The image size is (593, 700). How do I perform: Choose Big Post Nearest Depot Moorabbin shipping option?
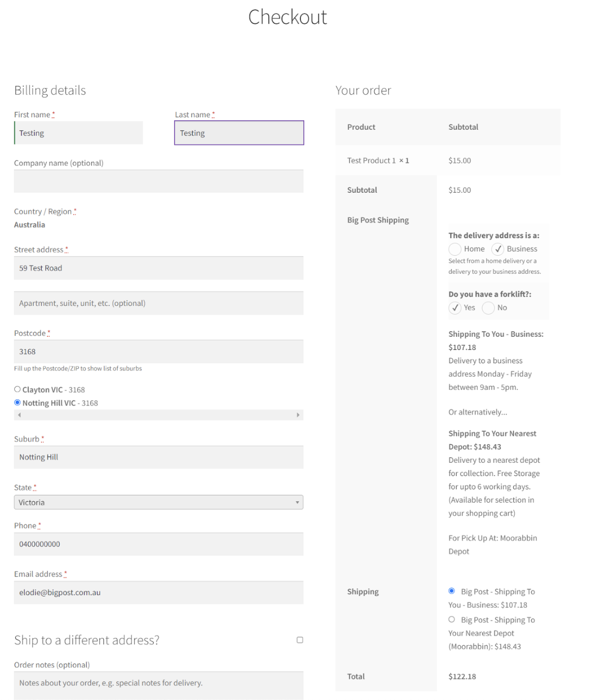452,620
